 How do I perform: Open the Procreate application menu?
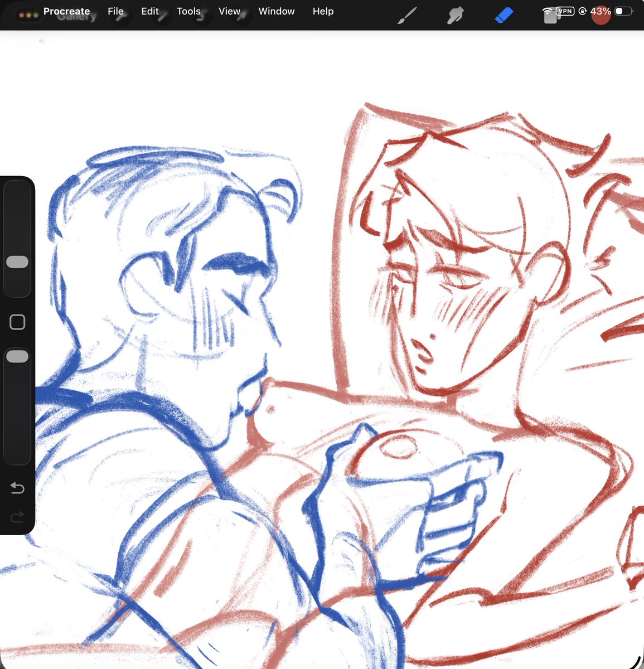point(66,11)
